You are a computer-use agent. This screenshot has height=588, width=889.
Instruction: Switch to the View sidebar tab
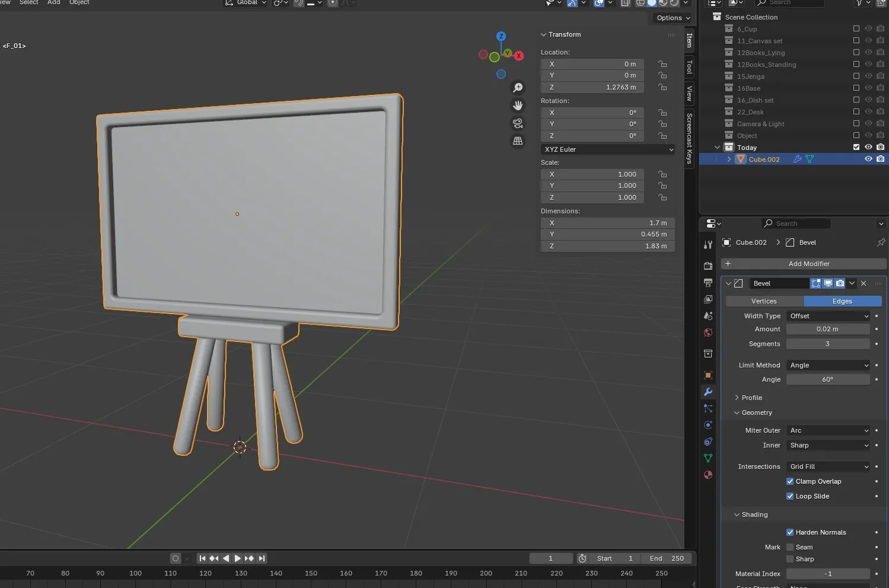(x=689, y=93)
